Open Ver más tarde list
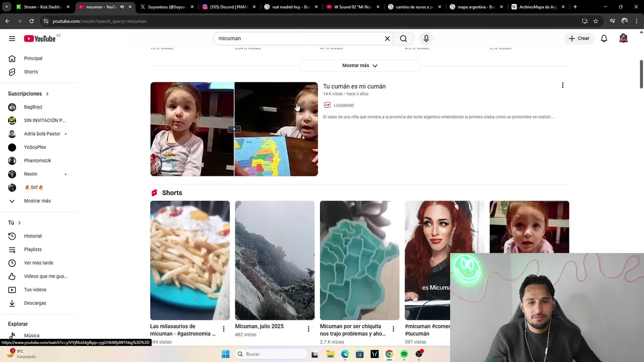The height and width of the screenshot is (362, 644). (x=39, y=263)
